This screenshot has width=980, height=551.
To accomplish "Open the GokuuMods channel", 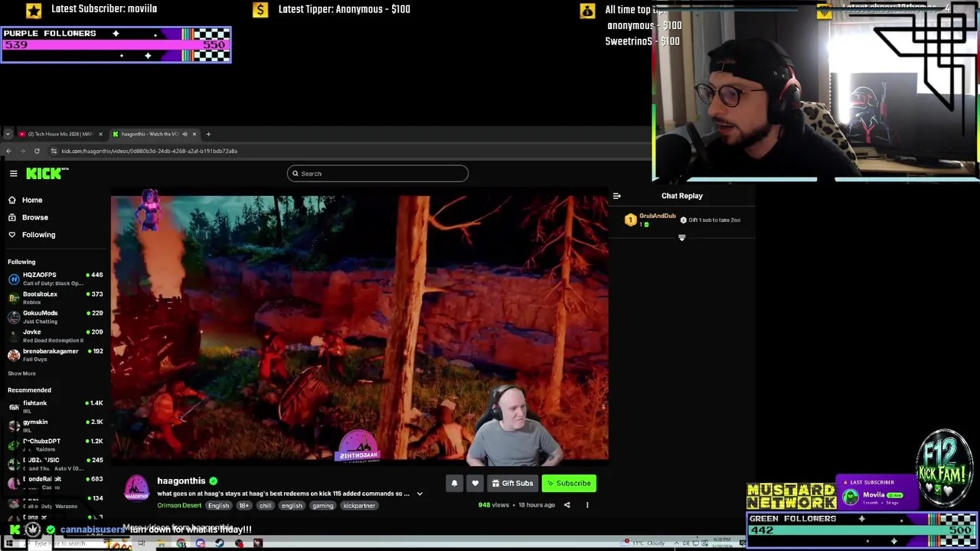I will coord(55,317).
